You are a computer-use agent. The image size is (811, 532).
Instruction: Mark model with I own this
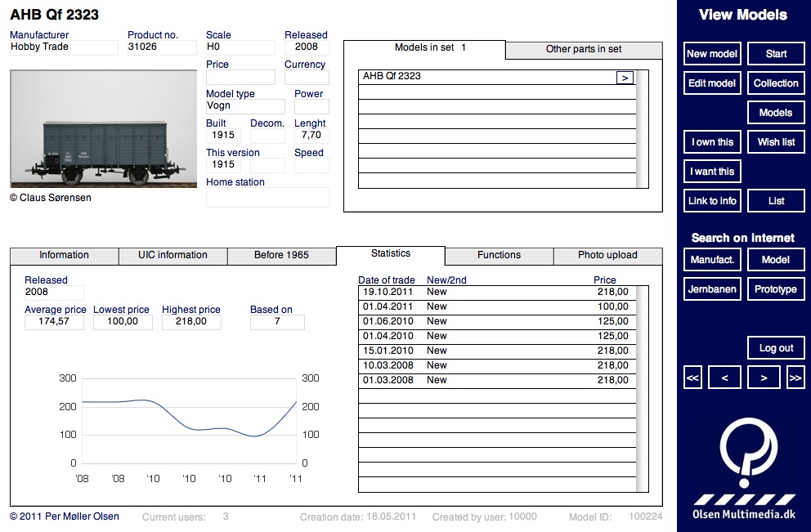(x=712, y=142)
